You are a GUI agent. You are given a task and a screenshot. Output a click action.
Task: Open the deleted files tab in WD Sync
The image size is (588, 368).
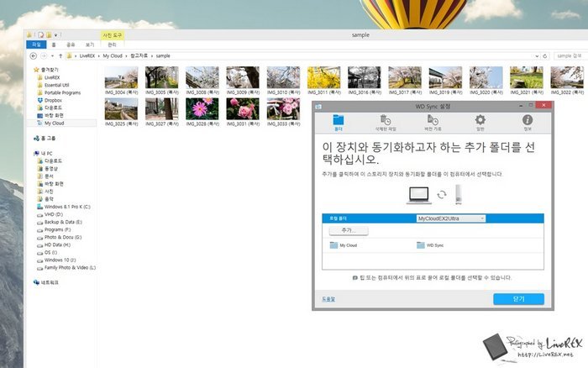(386, 123)
